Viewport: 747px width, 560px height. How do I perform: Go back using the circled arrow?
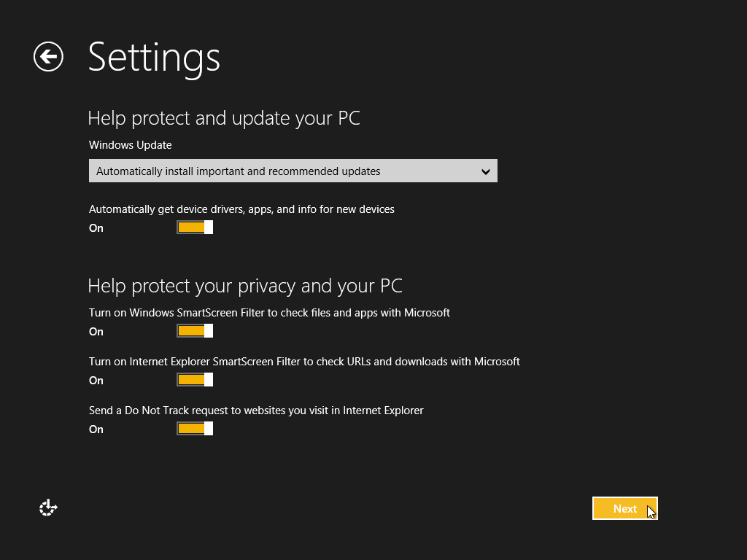[x=48, y=57]
